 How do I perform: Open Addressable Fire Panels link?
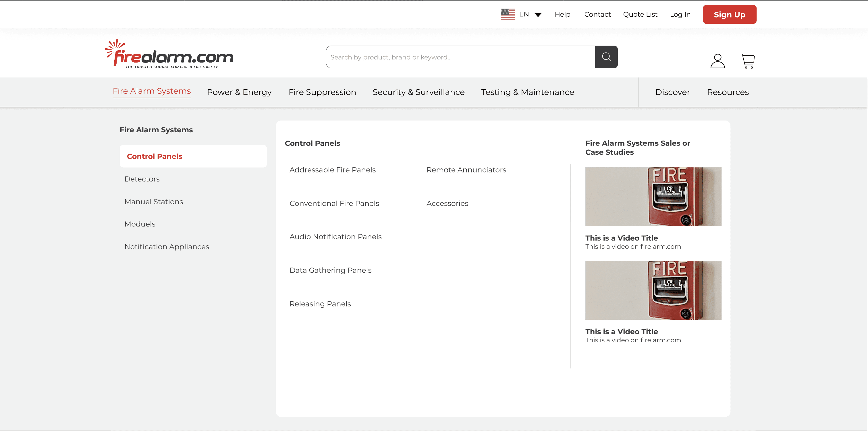pyautogui.click(x=332, y=170)
